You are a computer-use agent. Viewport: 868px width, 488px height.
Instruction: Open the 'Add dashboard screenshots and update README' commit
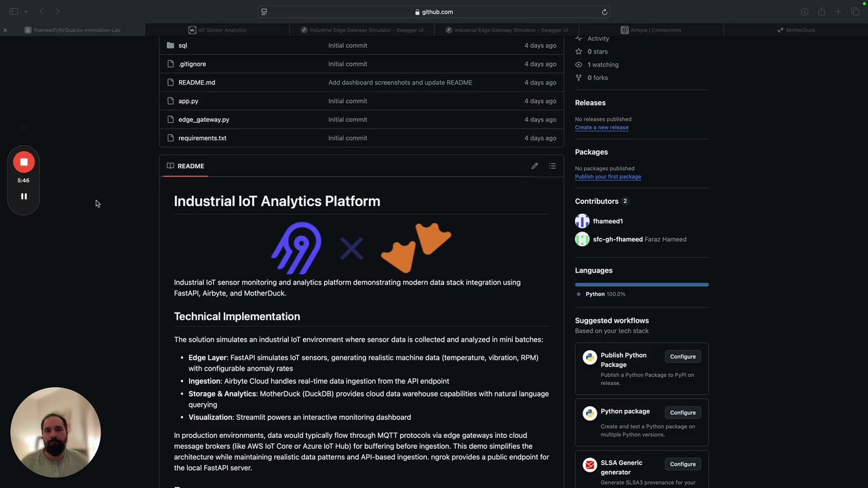coord(400,83)
